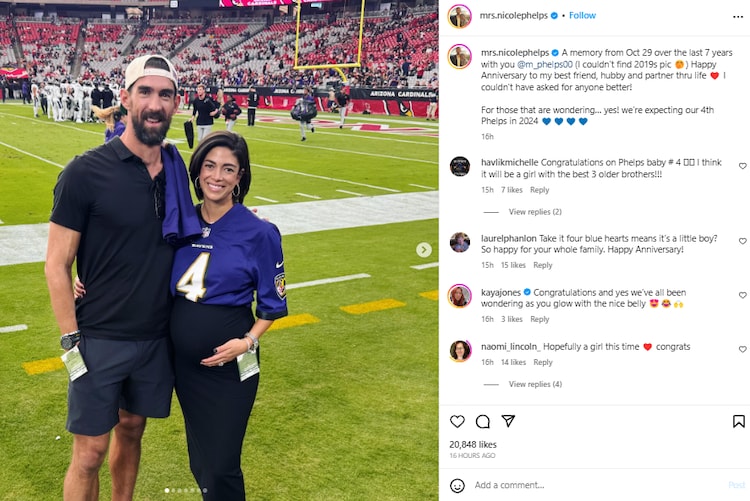Reply to laurelphanlon's comment
750x501 pixels.
click(542, 265)
